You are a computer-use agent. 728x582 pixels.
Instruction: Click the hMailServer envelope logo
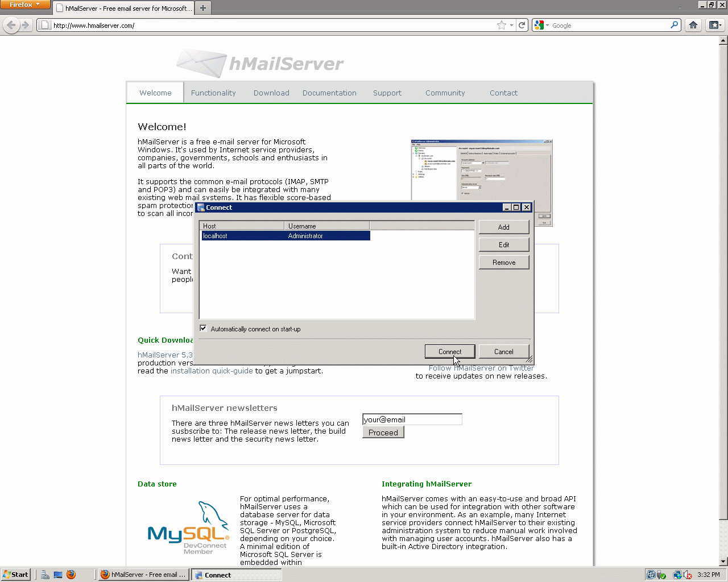coord(201,63)
